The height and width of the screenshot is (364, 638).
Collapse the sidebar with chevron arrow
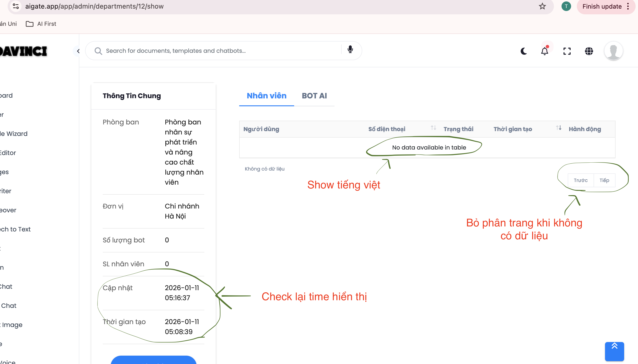(x=78, y=51)
